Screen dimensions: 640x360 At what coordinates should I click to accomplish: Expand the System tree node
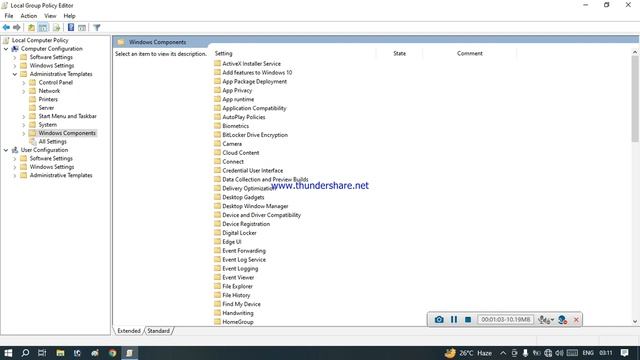point(24,125)
